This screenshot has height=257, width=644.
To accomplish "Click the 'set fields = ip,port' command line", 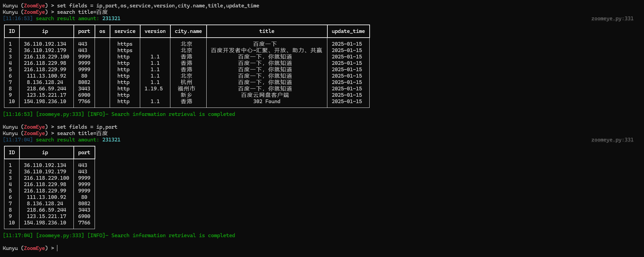I will (x=87, y=127).
